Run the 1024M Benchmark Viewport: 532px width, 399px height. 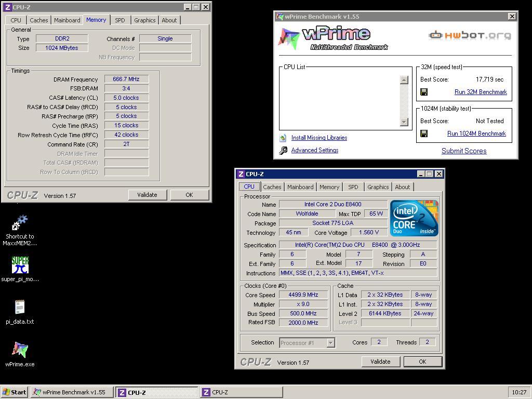(x=476, y=134)
